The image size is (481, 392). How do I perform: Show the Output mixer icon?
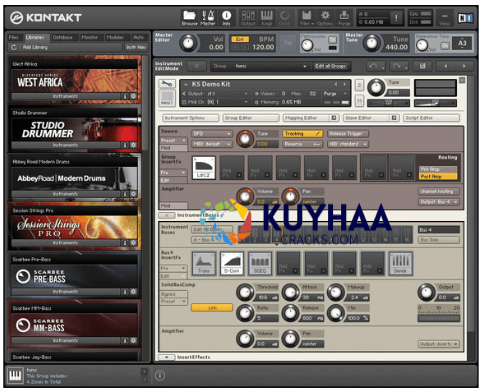[x=248, y=17]
